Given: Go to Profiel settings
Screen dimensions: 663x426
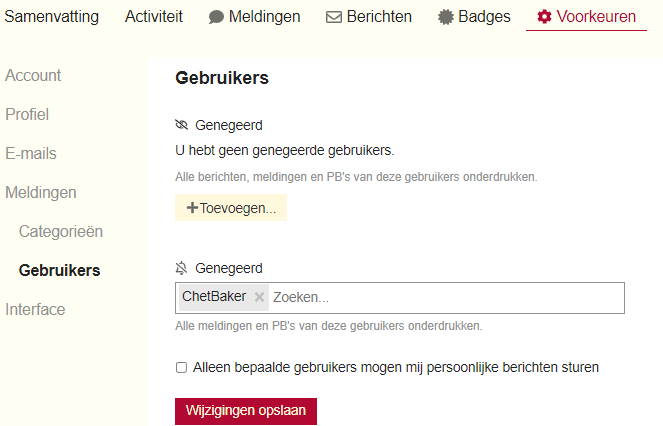Looking at the screenshot, I should click(x=27, y=115).
